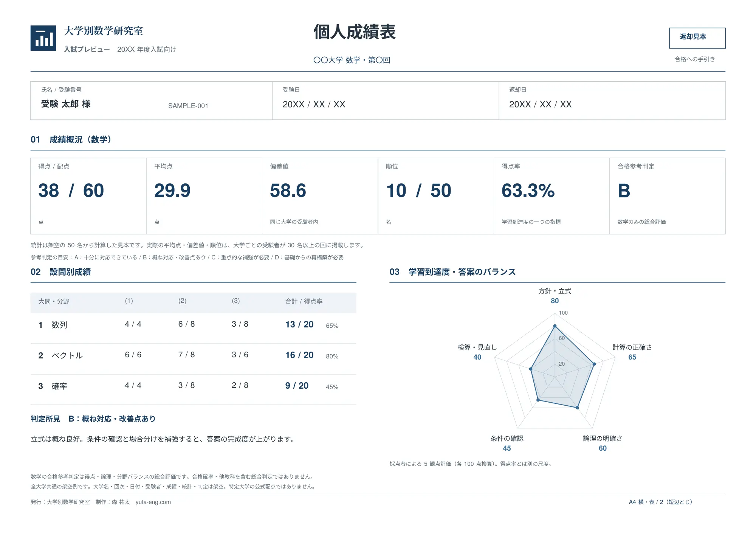Click section heading 03 学習到達度・答案のバランス
756x535 pixels.
tap(452, 272)
